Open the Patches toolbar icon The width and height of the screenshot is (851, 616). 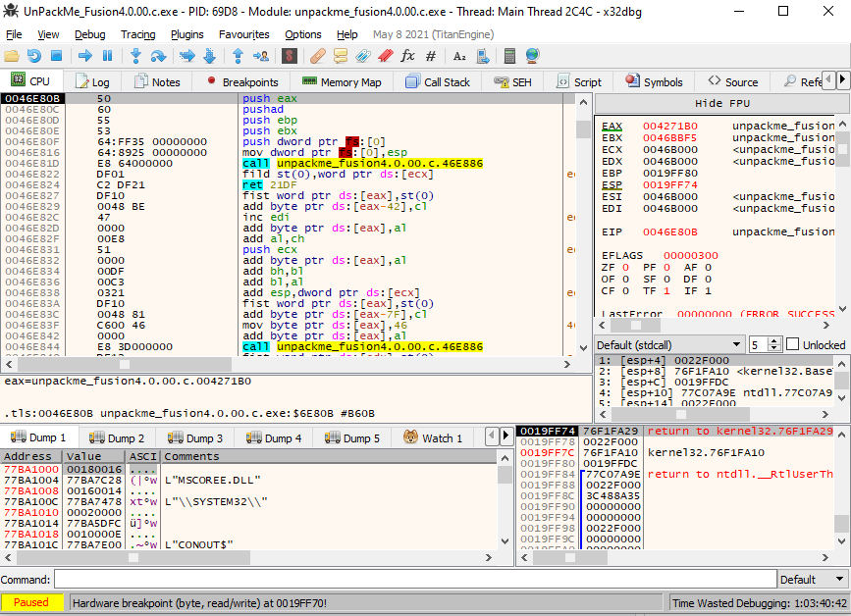click(318, 56)
